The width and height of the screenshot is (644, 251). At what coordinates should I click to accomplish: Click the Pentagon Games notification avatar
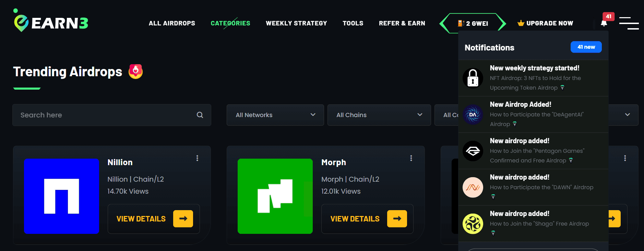click(x=473, y=151)
